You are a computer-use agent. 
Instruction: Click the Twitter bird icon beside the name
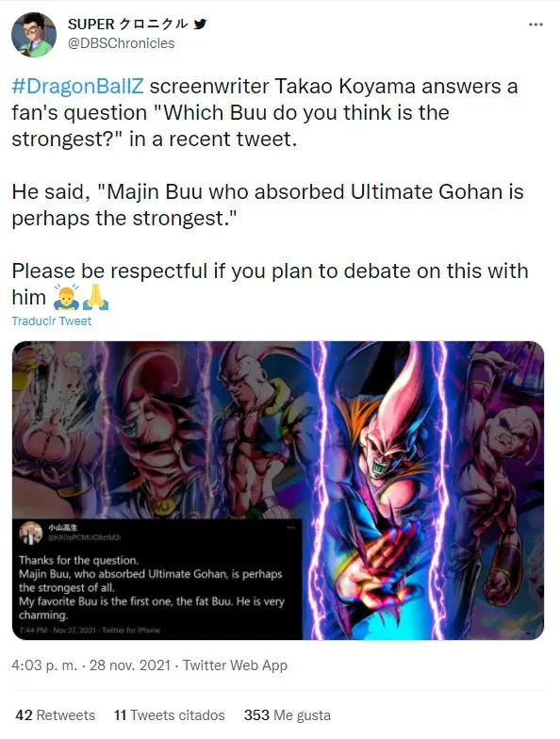pos(200,25)
